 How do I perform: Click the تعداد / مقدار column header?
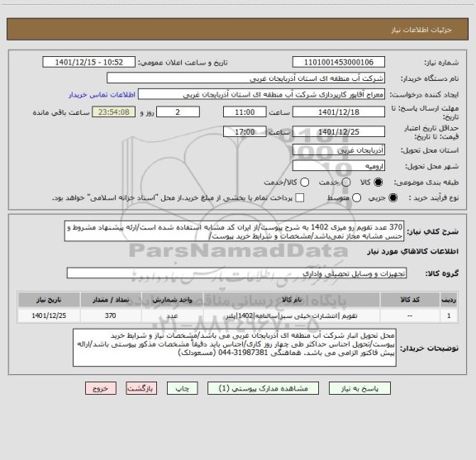pos(111,300)
